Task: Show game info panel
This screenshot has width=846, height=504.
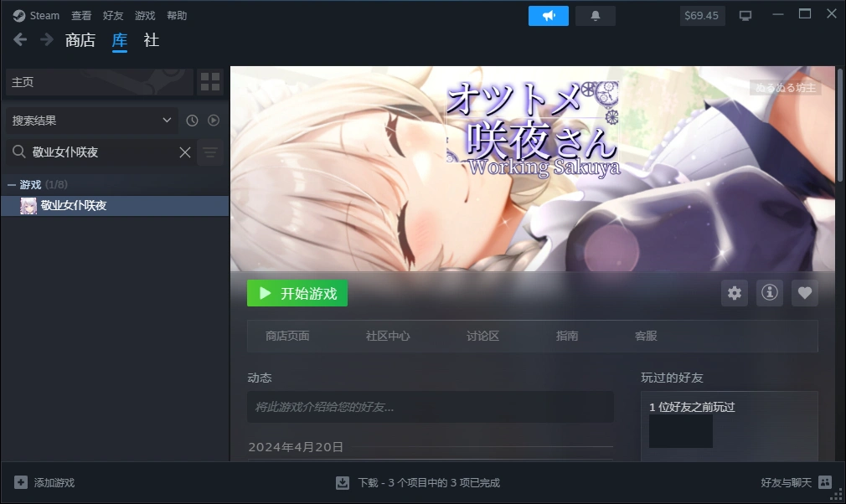Action: [x=770, y=293]
